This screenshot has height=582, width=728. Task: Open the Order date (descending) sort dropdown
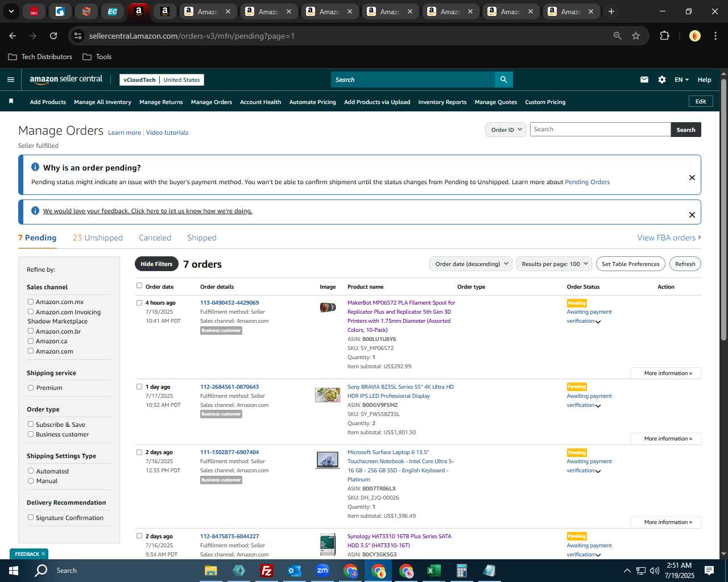(471, 264)
